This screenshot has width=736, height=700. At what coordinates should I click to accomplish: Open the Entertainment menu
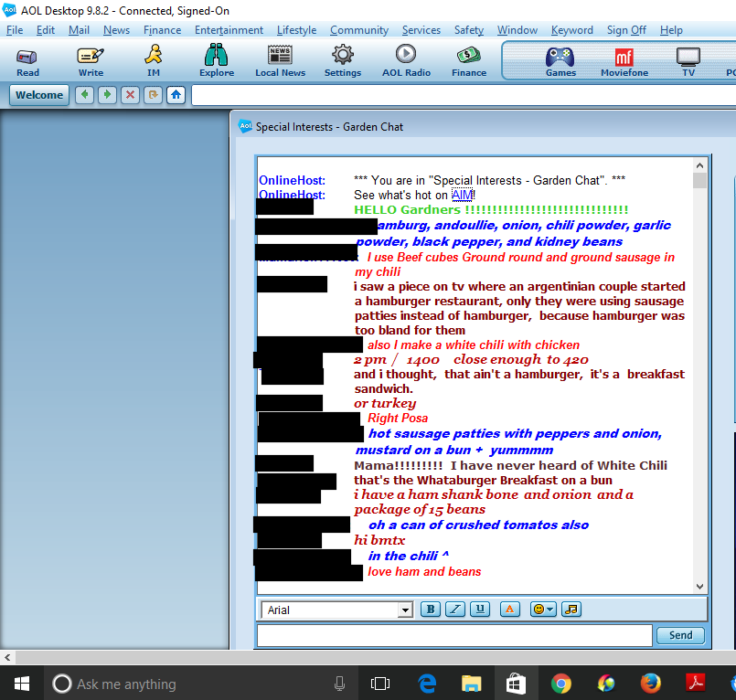pos(229,30)
